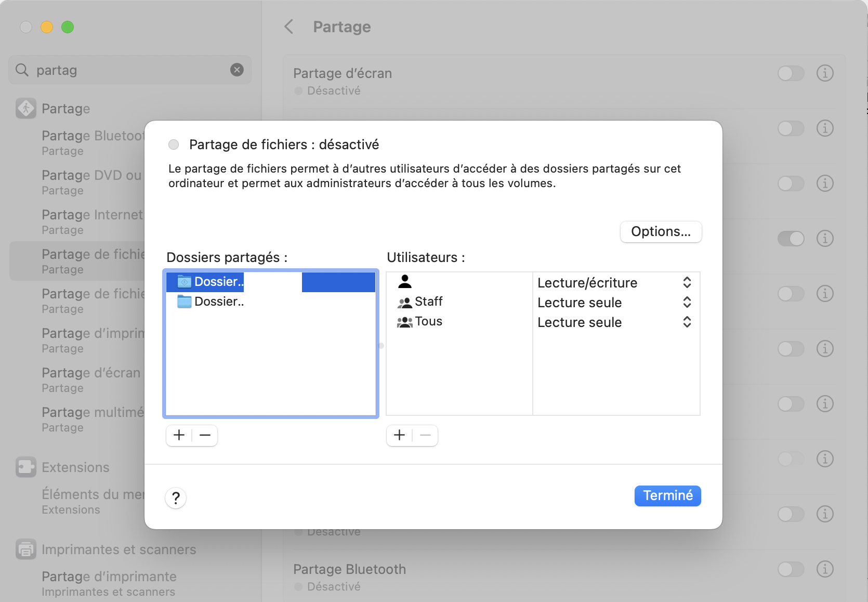Open the Tous permission dropdown
The width and height of the screenshot is (868, 602).
pos(687,322)
